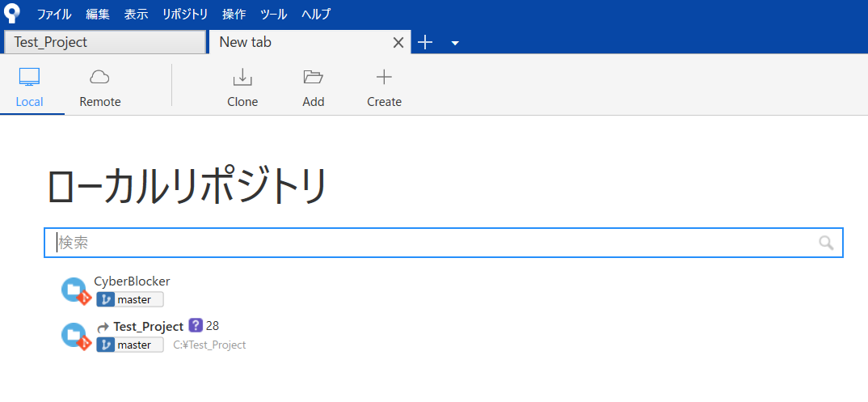Click the purple uncommitted changes badge
The height and width of the screenshot is (402, 868).
click(195, 326)
